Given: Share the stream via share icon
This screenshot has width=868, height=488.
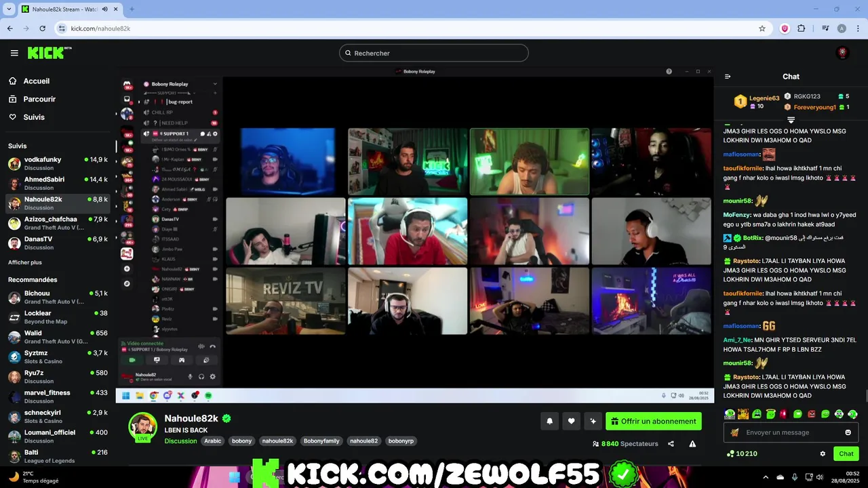Looking at the screenshot, I should pos(671,444).
